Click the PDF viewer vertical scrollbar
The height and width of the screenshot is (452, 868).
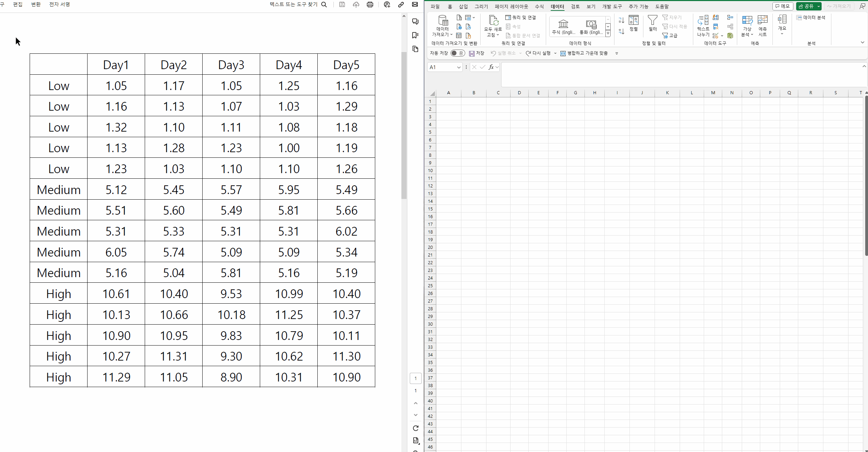(x=404, y=126)
